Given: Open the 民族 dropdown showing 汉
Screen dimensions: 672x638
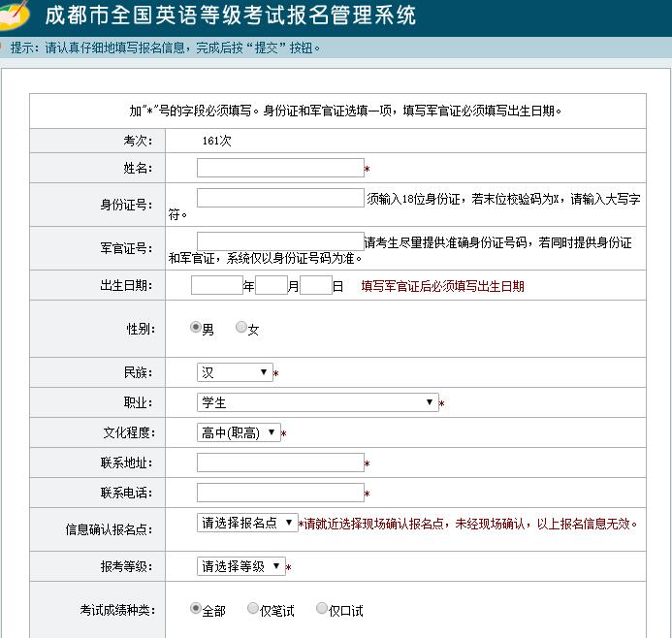Looking at the screenshot, I should [235, 372].
